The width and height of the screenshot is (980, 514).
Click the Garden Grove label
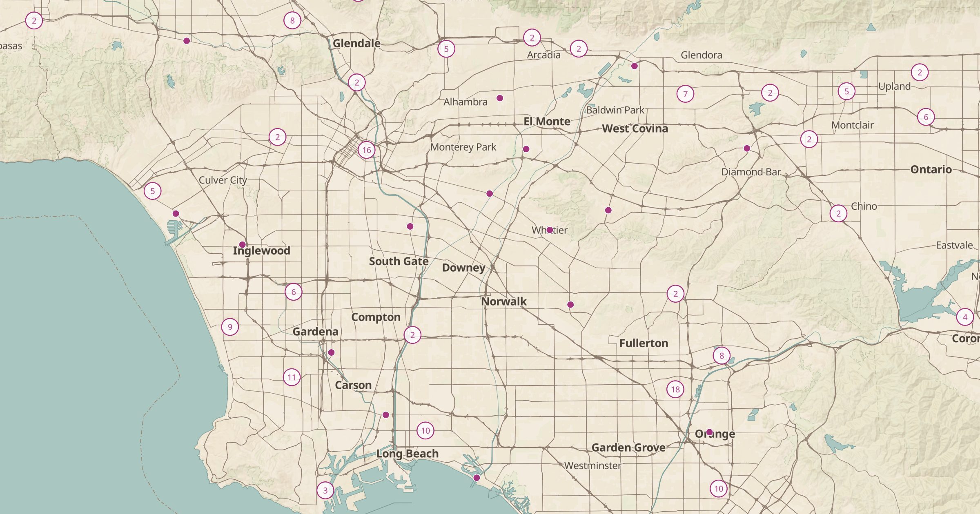(628, 448)
